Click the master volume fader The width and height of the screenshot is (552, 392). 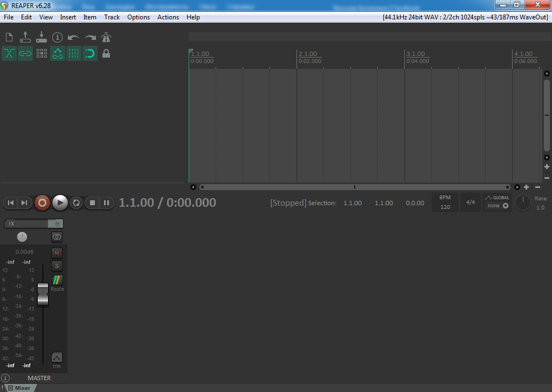(x=43, y=295)
